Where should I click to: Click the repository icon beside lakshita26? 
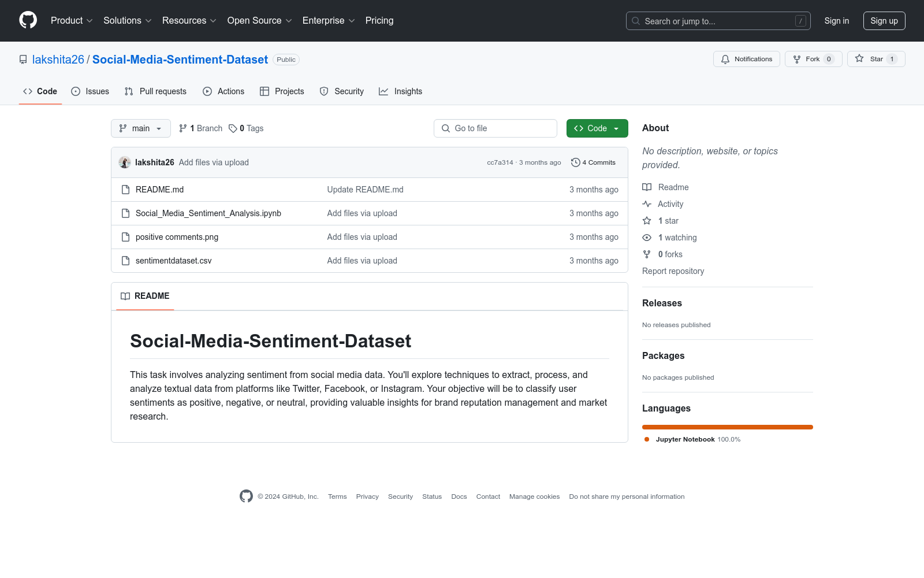23,60
